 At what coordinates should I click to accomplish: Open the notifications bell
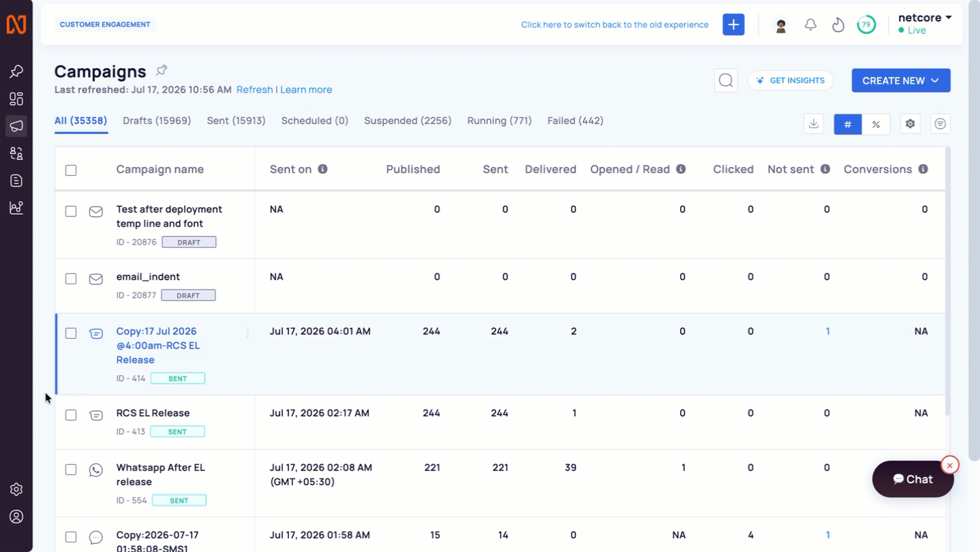tap(810, 25)
